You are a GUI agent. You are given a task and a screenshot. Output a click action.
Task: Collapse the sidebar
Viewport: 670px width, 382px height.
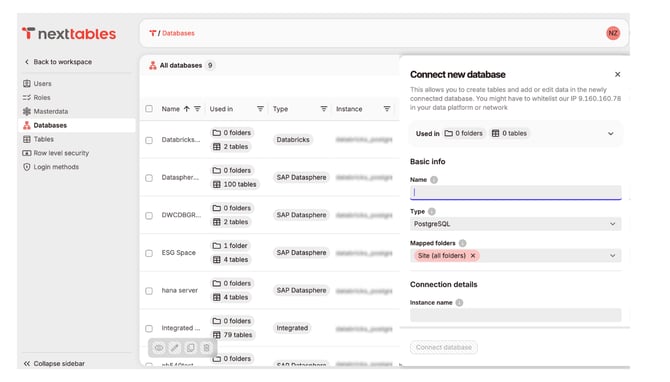(54, 364)
